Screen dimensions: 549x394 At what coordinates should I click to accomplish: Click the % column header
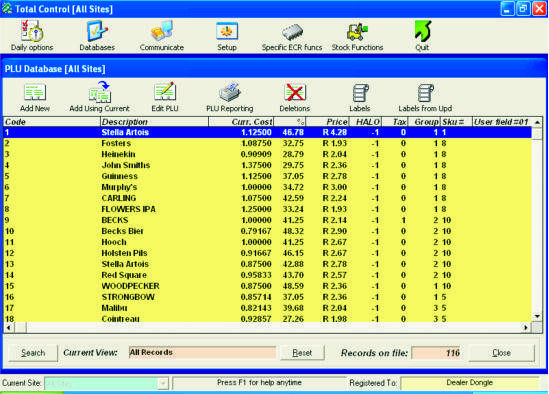pyautogui.click(x=290, y=122)
